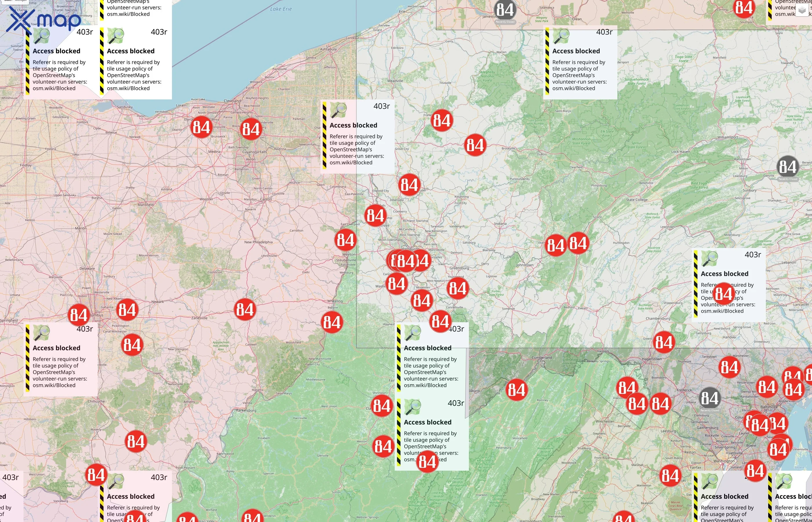Viewport: 812px width, 522px height.
Task: Select the 84 marker west of Fairfax
Action: pos(670,476)
